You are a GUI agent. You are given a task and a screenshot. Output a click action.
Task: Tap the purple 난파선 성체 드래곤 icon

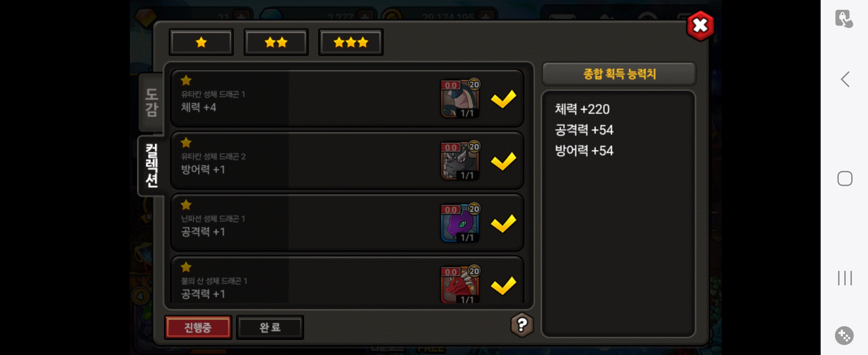click(460, 223)
